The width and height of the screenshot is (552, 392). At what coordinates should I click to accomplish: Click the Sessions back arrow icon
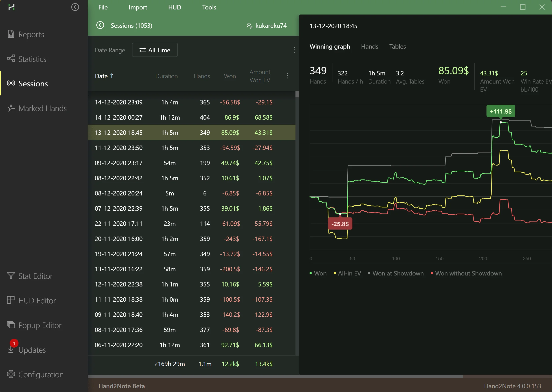click(x=100, y=25)
